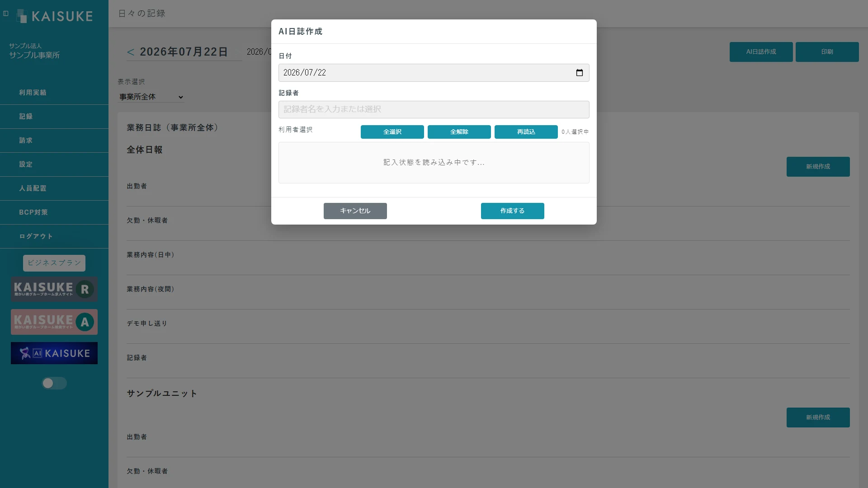Click ログアウト in sidebar
Screen dimensions: 868x488
coord(54,236)
